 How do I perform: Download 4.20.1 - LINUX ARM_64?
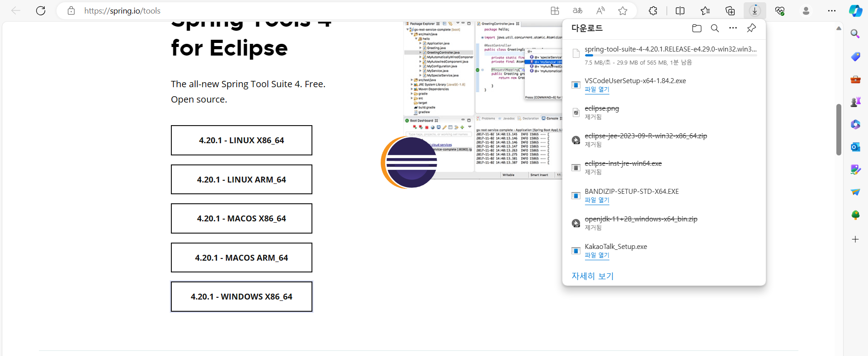[x=241, y=179]
